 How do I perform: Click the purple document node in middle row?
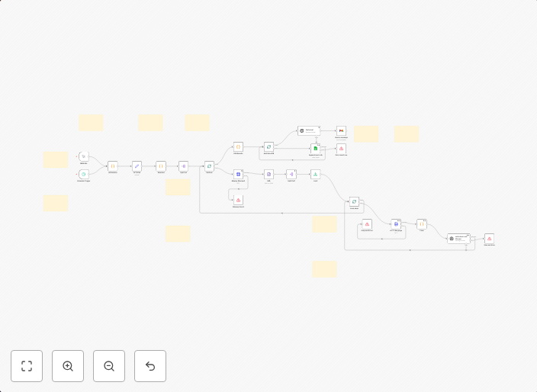[x=268, y=175]
